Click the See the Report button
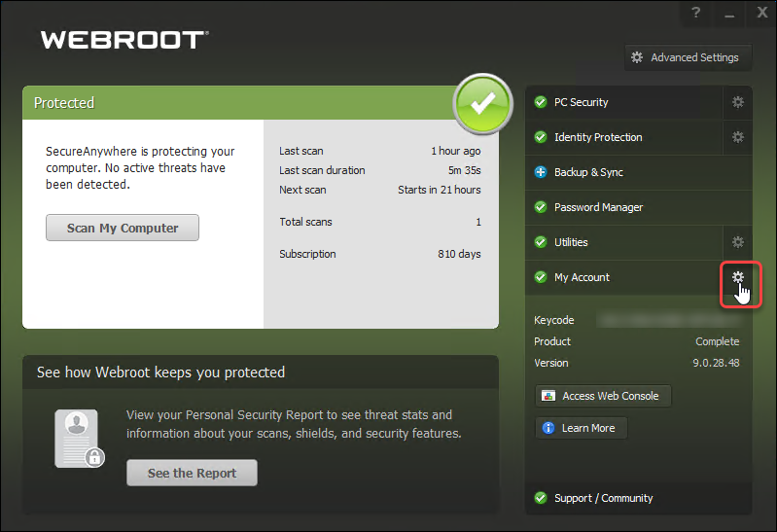 coord(192,474)
